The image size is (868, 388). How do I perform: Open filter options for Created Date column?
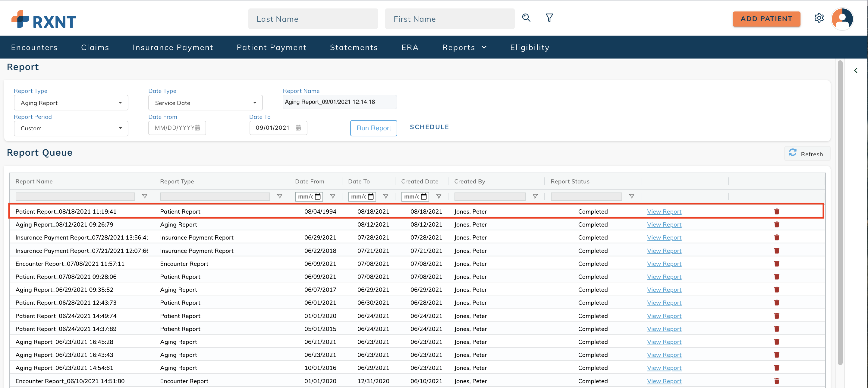coord(439,196)
